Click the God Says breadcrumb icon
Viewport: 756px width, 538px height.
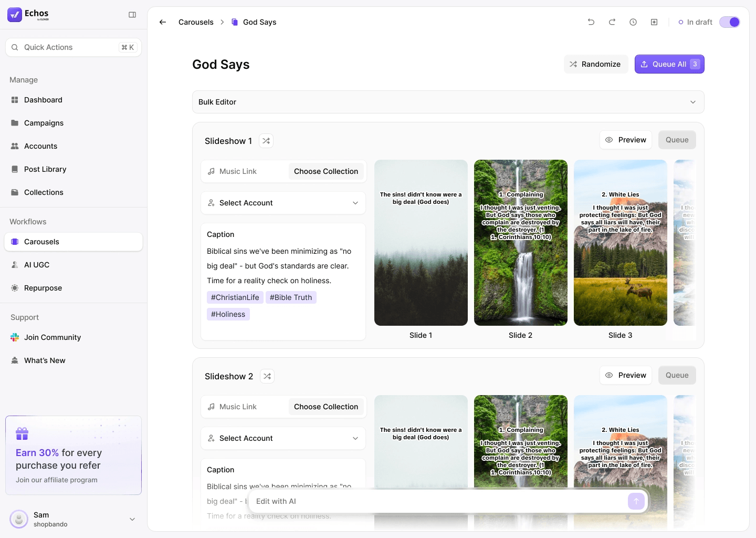(x=235, y=22)
